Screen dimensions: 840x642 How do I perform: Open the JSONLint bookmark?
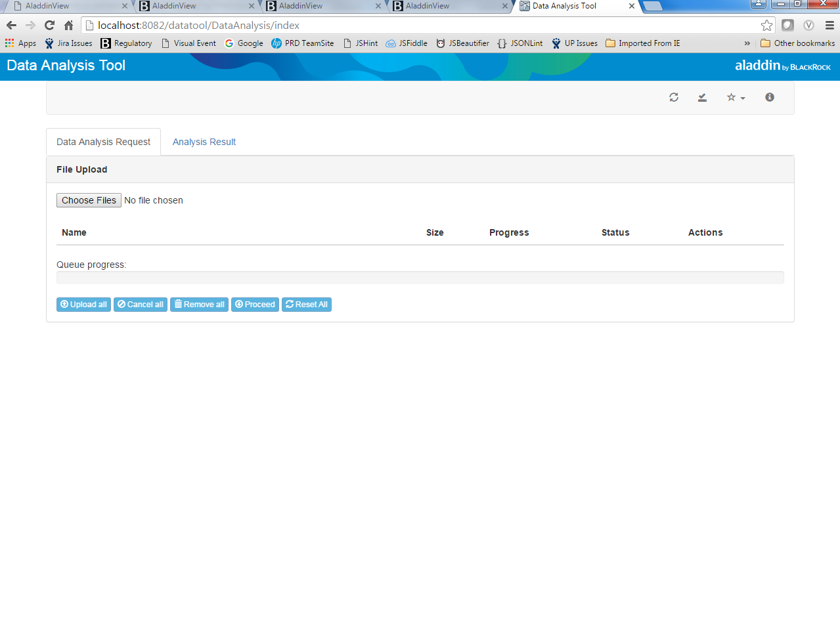click(x=520, y=43)
